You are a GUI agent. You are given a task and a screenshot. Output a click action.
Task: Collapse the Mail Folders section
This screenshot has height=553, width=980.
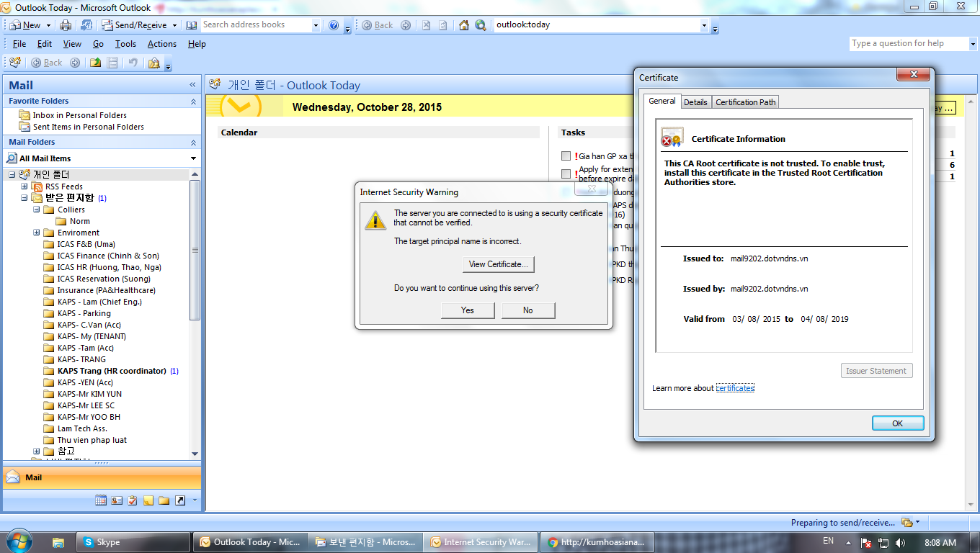click(193, 143)
